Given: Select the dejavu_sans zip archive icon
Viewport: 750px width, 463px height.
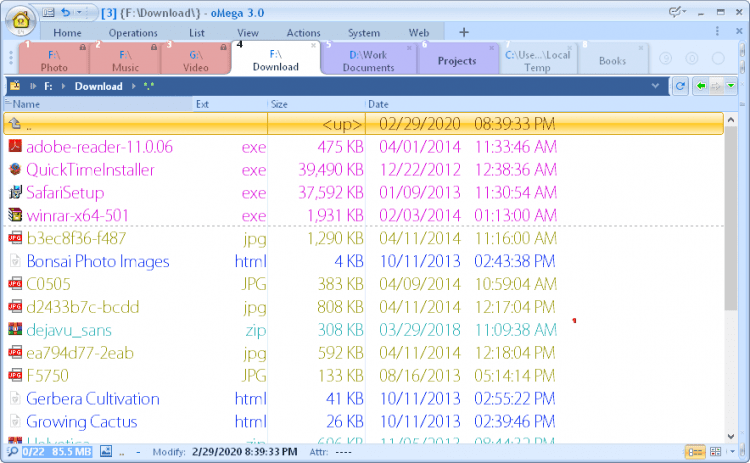Looking at the screenshot, I should (15, 329).
